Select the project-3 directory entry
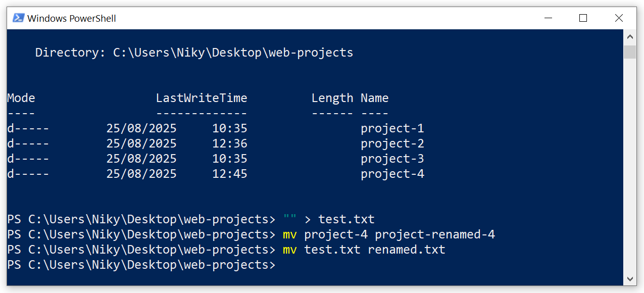 click(392, 158)
